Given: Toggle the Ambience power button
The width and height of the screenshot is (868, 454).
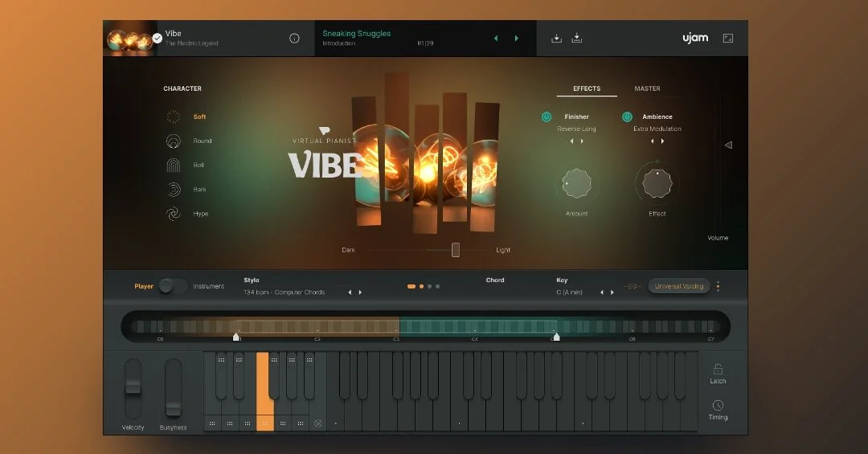Looking at the screenshot, I should [627, 117].
